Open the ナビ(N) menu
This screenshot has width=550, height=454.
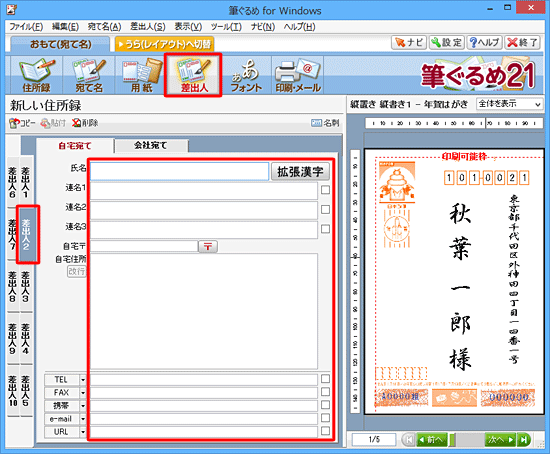coord(263,27)
